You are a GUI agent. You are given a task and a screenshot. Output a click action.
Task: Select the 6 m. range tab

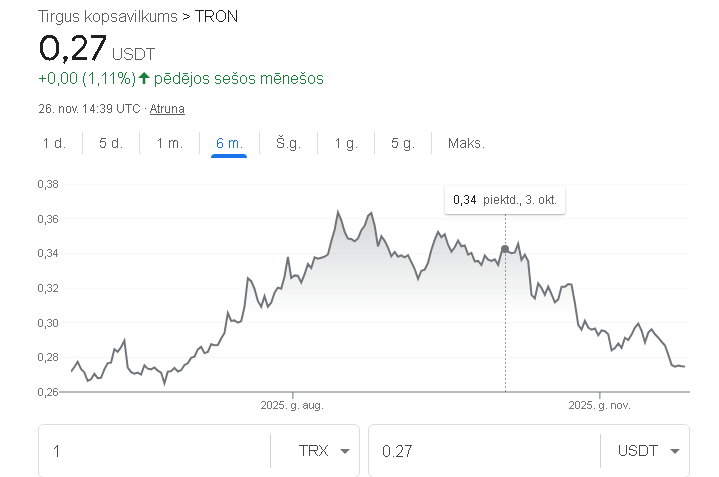(x=229, y=143)
